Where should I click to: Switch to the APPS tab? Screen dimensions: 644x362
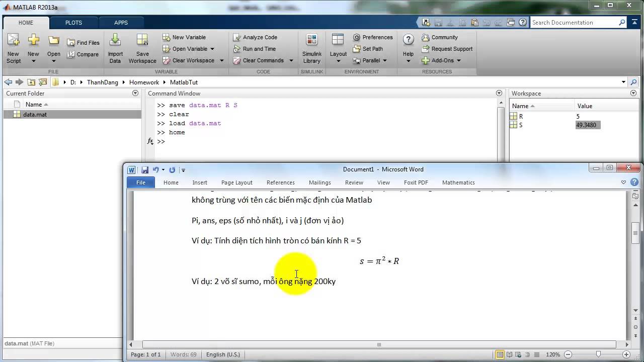[x=121, y=23]
